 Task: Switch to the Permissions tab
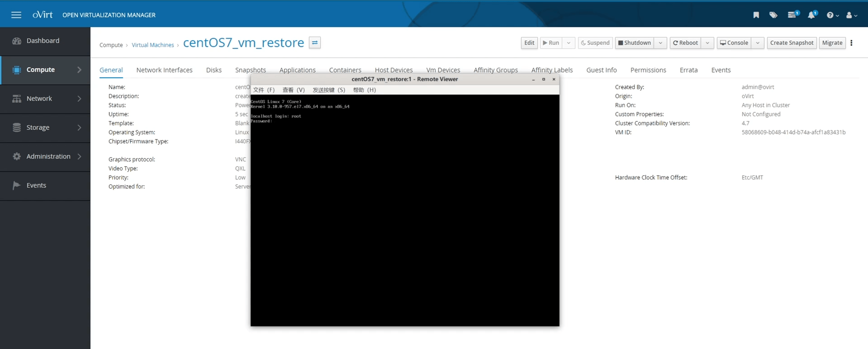(648, 70)
